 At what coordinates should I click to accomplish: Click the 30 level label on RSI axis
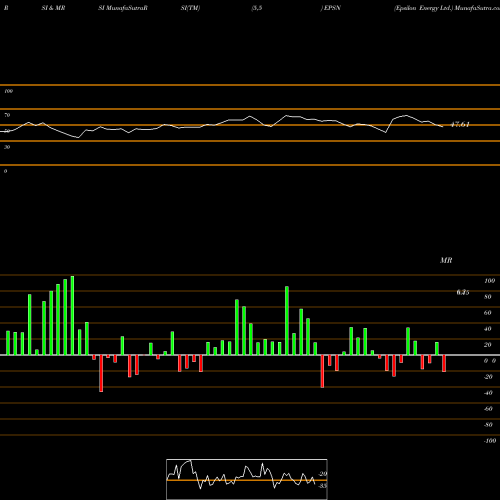coord(7,147)
